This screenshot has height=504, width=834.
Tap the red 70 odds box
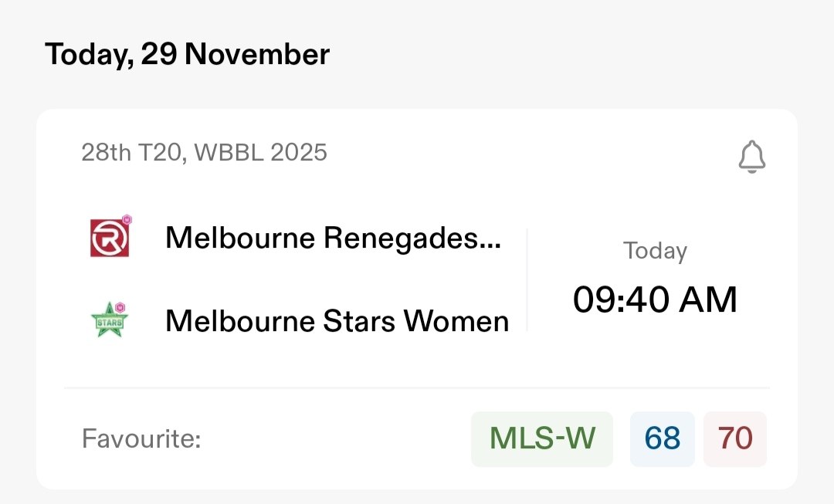[x=735, y=439]
